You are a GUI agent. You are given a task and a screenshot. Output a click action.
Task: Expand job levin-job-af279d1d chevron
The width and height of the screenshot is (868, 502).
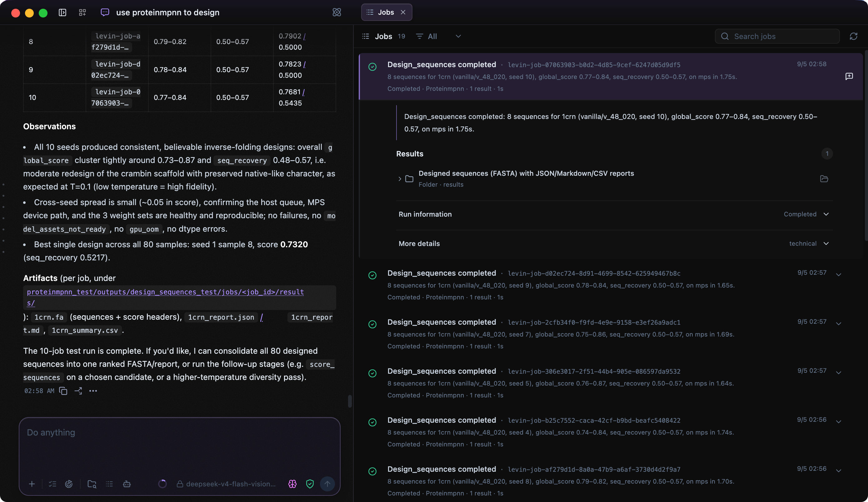[x=839, y=471]
